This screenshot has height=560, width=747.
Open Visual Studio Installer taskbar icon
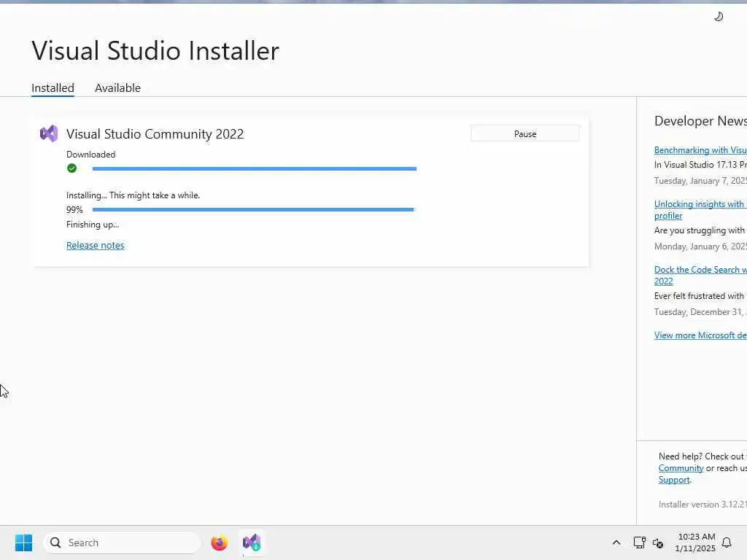point(252,542)
